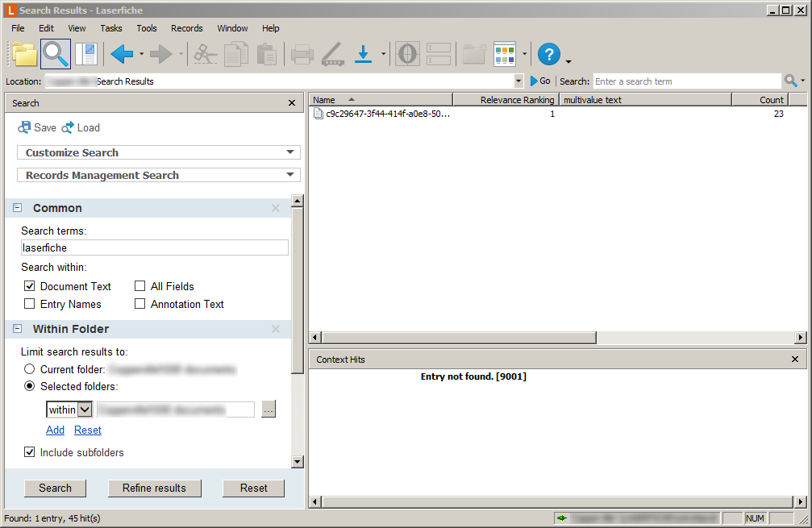The image size is (812, 528).
Task: Enable the Annotation Text checkbox
Action: [139, 304]
